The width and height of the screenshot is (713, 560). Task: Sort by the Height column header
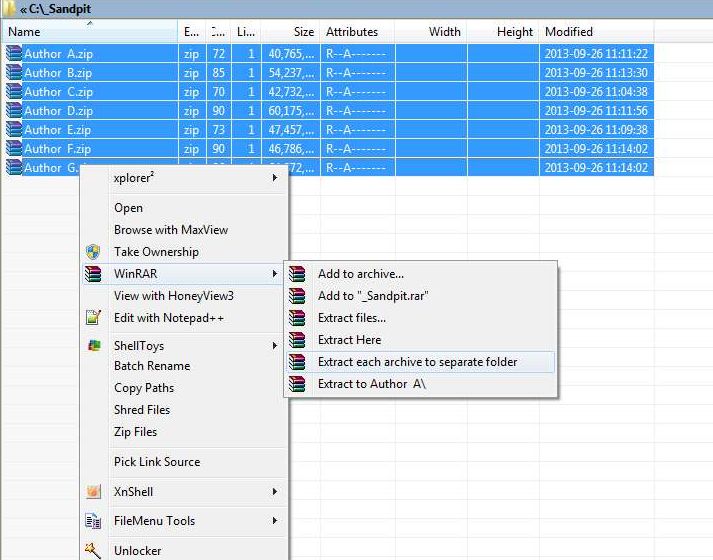(503, 32)
